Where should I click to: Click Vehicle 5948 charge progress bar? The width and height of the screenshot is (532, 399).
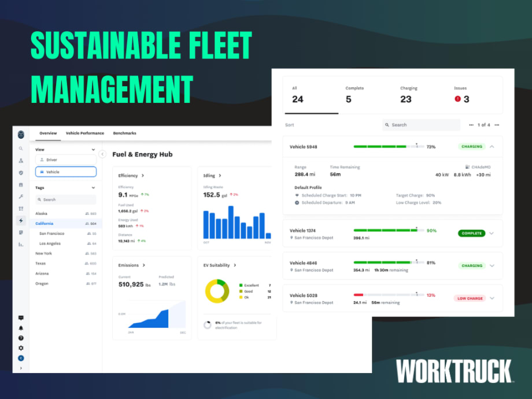[x=389, y=146]
